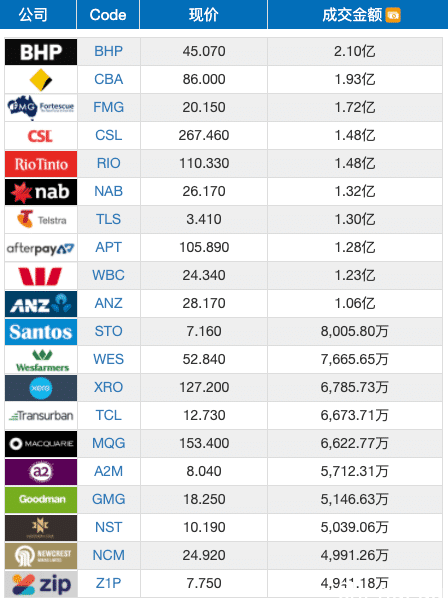Click the Commonwealth Bank yellow diamond logo
The width and height of the screenshot is (448, 604).
(x=41, y=80)
